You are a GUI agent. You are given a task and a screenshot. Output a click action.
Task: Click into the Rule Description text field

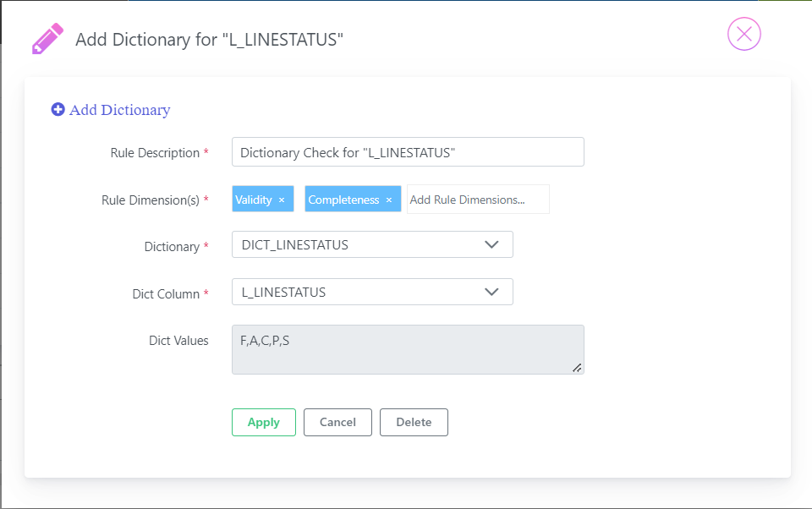point(408,151)
